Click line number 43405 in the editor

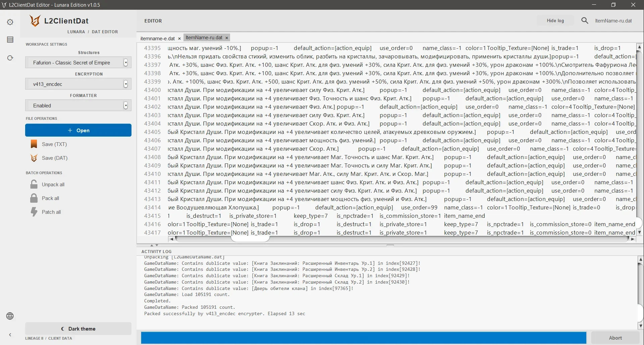pos(152,132)
